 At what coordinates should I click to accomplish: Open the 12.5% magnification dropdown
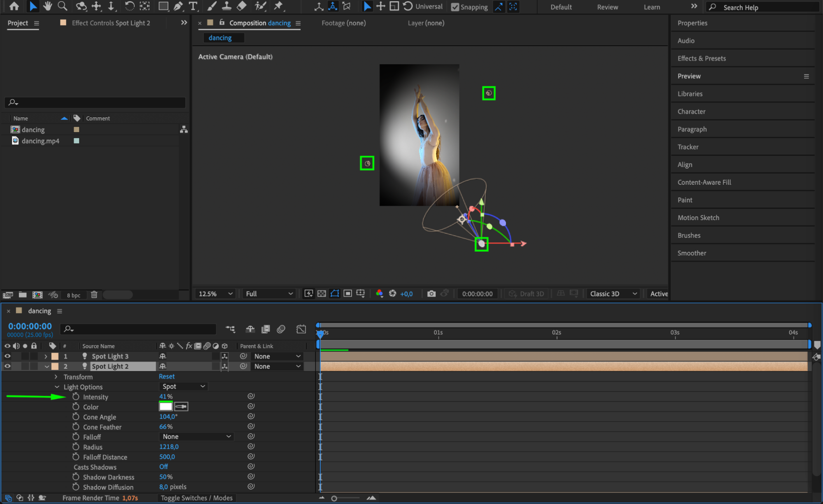[215, 294]
